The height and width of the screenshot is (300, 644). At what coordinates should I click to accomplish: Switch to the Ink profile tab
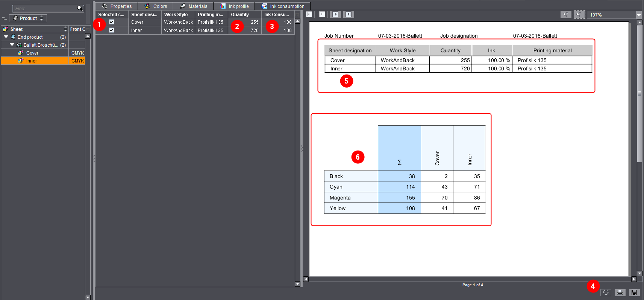[x=234, y=6]
